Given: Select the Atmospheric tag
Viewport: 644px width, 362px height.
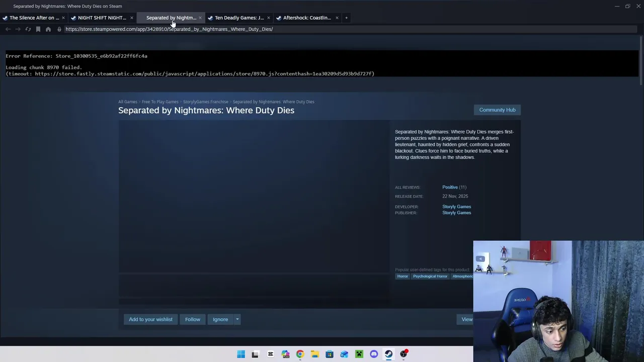Looking at the screenshot, I should tap(462, 277).
